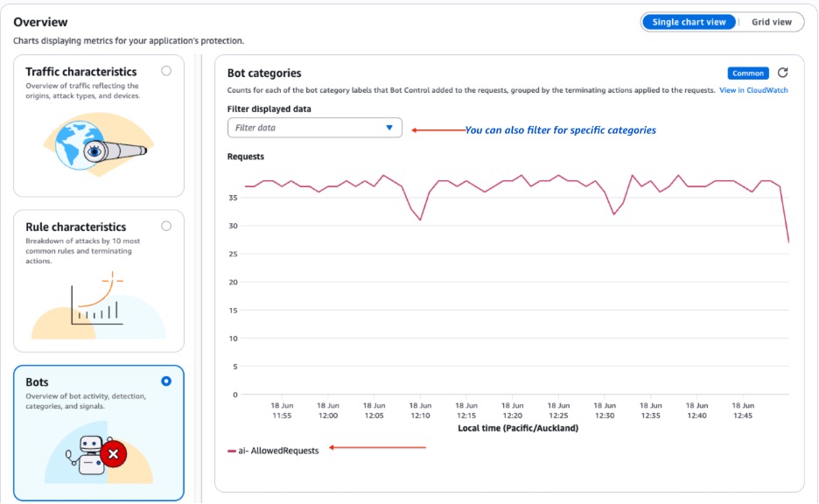
Task: Click the bar chart illustration in Rule characteristics
Action: [x=98, y=308]
